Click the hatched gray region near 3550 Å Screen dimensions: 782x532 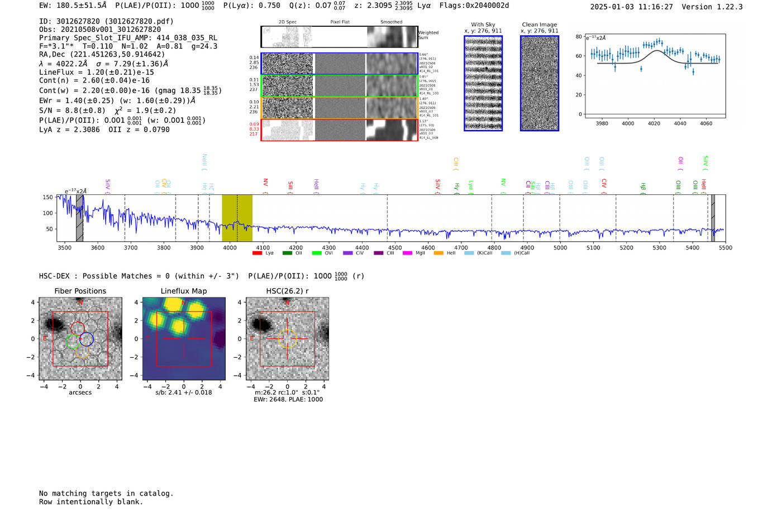80,218
